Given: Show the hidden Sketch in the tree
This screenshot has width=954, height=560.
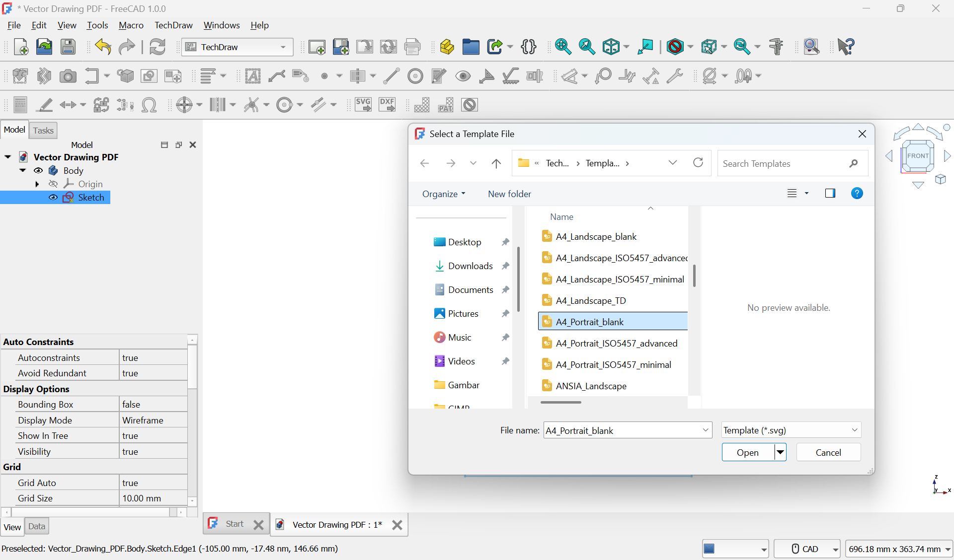Looking at the screenshot, I should (x=53, y=197).
